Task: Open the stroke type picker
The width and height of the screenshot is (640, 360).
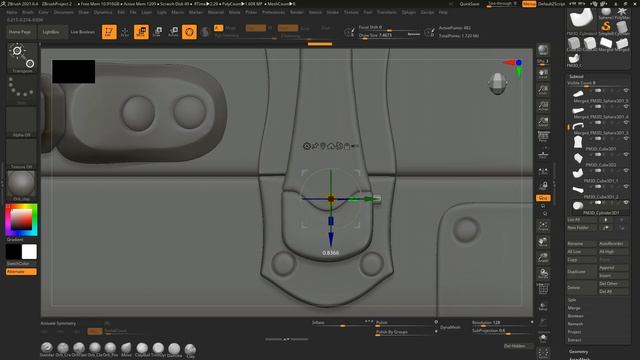Action: coord(21,91)
